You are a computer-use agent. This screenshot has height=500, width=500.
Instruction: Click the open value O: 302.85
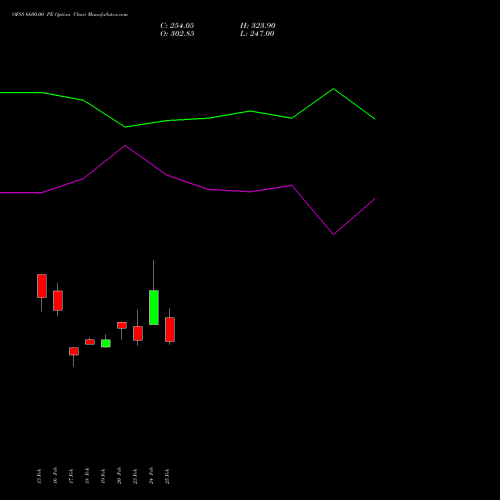point(177,34)
